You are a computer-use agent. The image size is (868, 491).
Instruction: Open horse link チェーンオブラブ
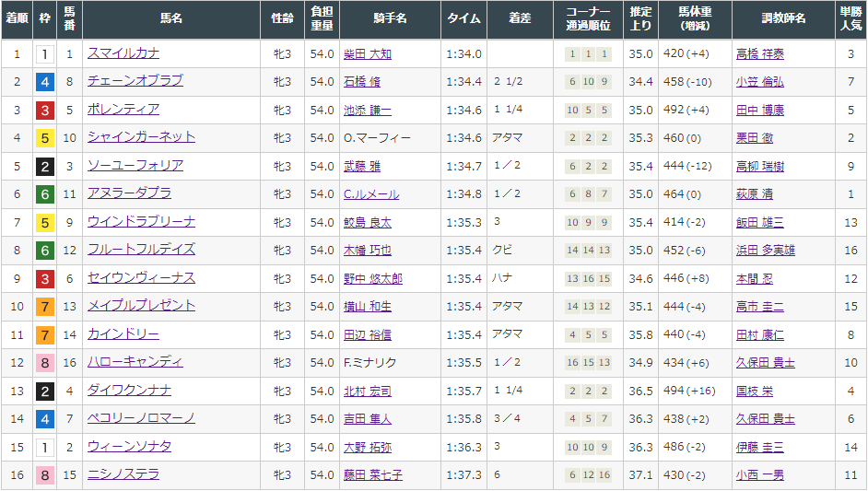[135, 81]
